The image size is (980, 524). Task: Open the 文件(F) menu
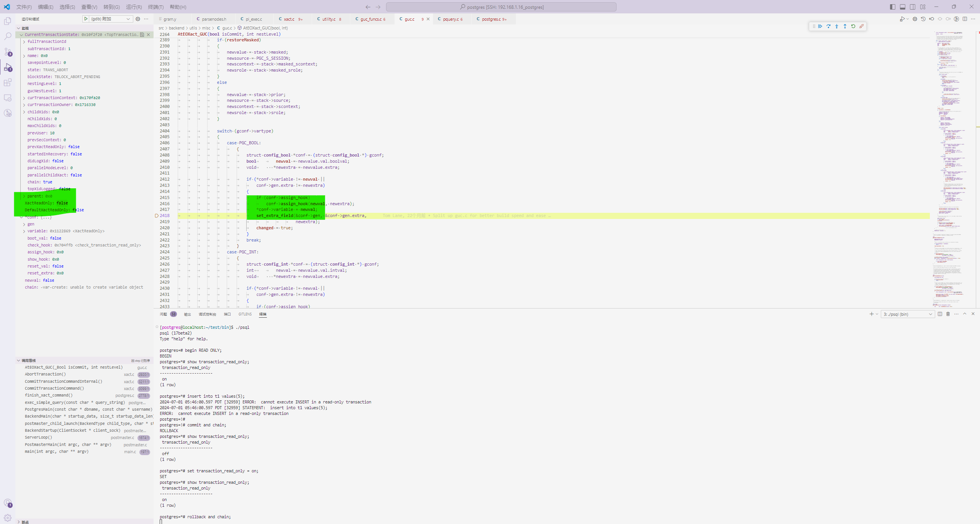coord(24,7)
